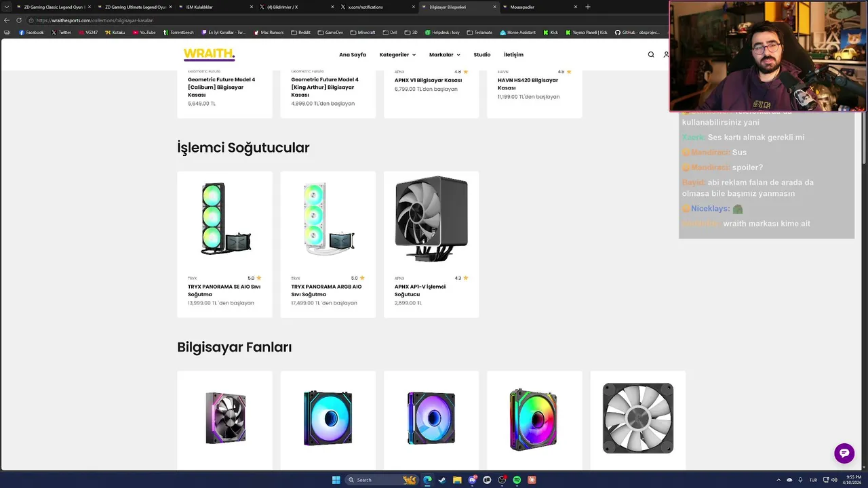Open the Reddit bookmarks folder
868x488 pixels.
tap(301, 32)
